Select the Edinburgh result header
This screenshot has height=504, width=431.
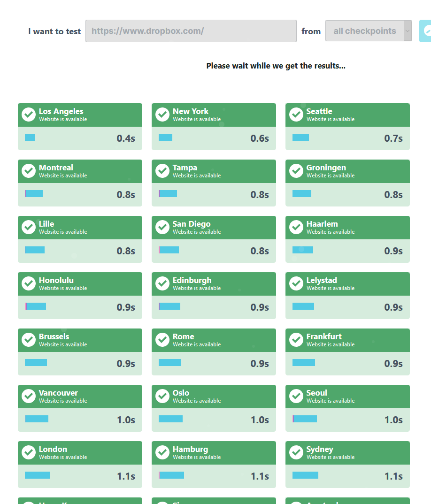pos(214,284)
